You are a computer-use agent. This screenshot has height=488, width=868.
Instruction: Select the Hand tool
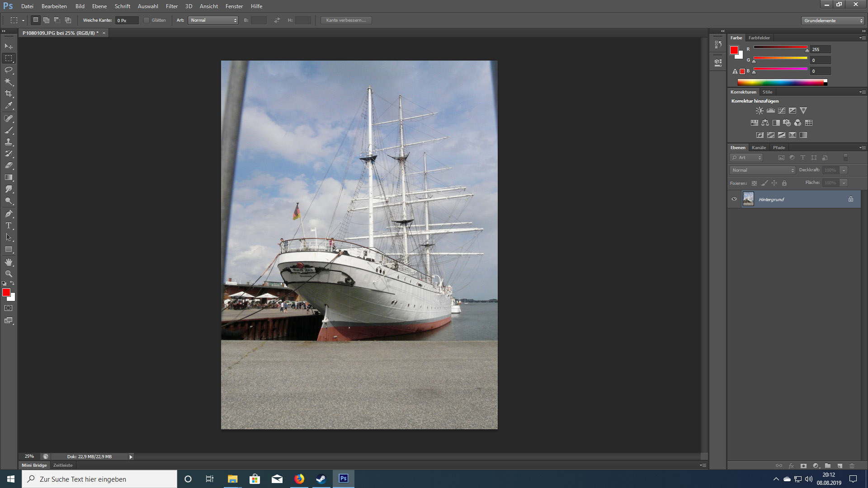coord(9,262)
